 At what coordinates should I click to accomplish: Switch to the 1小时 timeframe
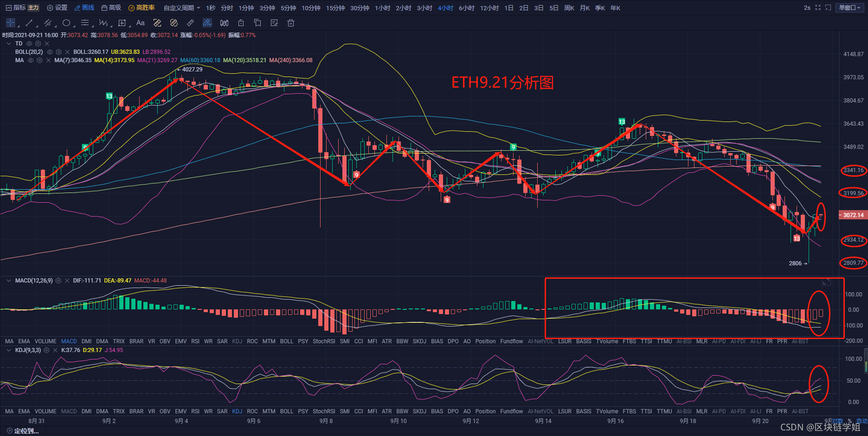[383, 8]
